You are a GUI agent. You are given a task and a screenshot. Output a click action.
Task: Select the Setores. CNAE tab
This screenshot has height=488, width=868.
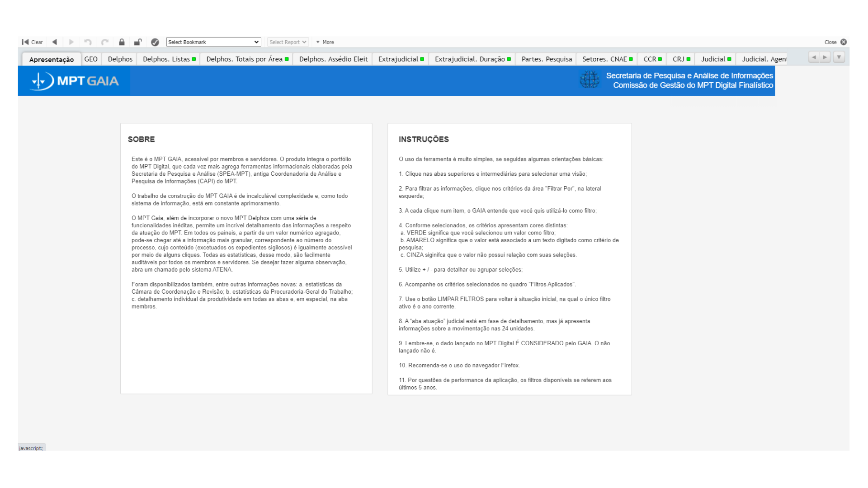coord(606,59)
